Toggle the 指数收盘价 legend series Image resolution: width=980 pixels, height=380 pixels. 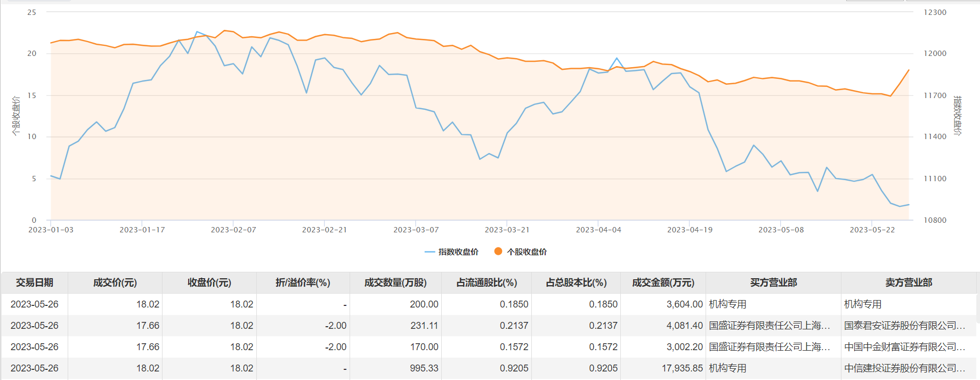(452, 252)
